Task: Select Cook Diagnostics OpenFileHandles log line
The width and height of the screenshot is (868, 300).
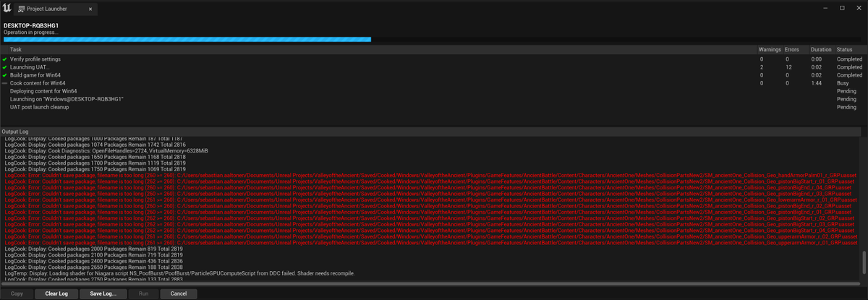Action: coord(106,150)
